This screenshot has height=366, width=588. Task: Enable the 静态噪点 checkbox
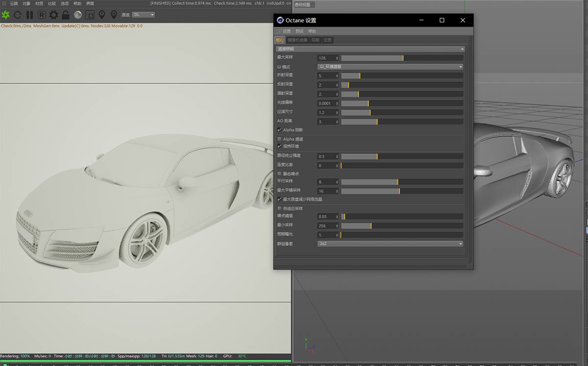tap(279, 173)
